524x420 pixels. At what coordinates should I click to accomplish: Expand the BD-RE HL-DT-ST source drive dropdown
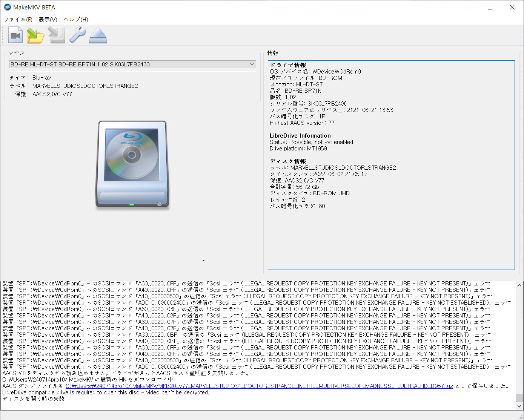point(132,64)
